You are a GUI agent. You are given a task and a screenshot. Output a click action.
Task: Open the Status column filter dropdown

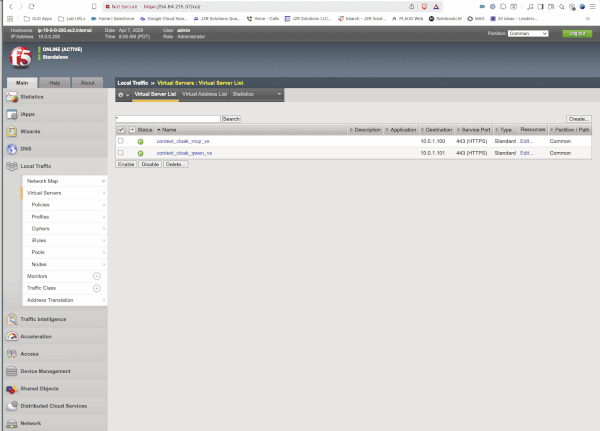click(132, 130)
